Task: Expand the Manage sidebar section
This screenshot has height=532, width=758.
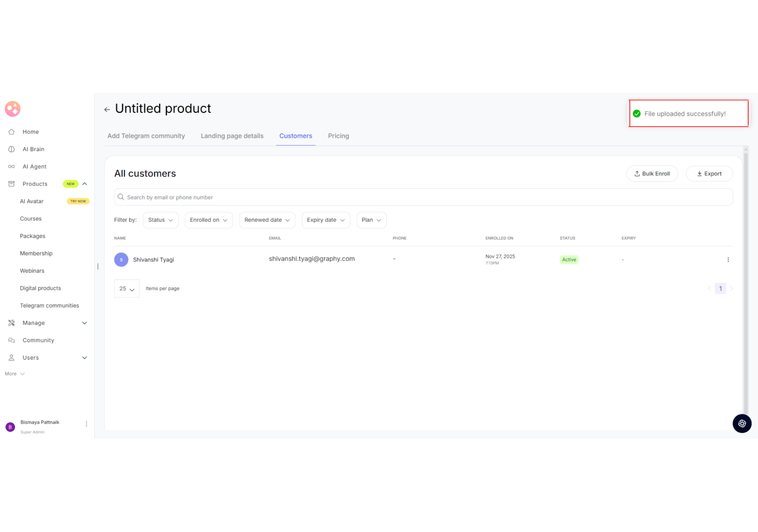Action: (x=84, y=323)
